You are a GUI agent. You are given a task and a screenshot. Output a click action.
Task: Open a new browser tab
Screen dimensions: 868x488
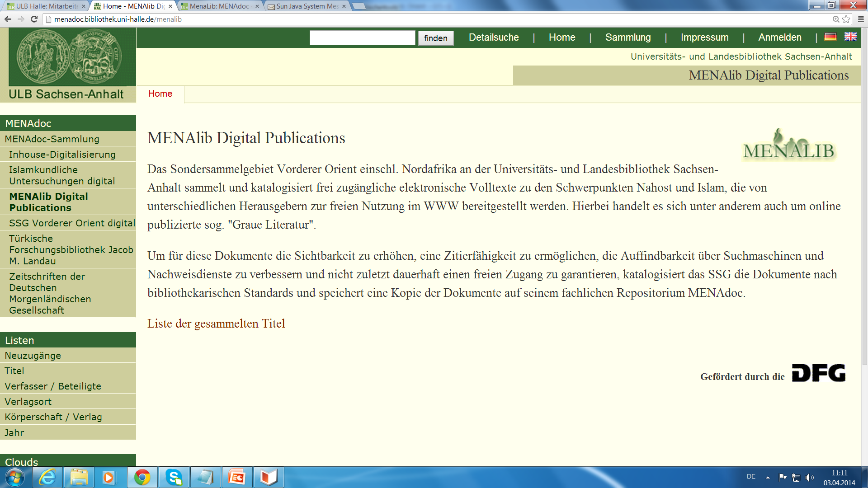pos(359,6)
